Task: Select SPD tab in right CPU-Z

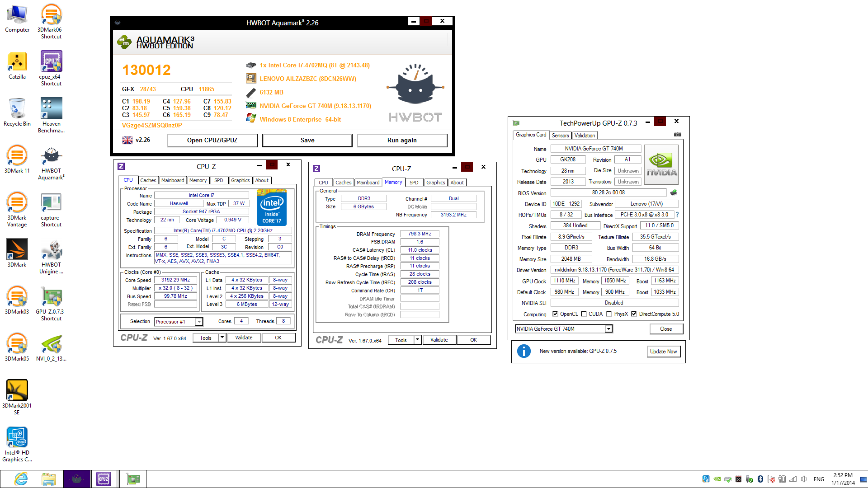Action: pyautogui.click(x=414, y=183)
